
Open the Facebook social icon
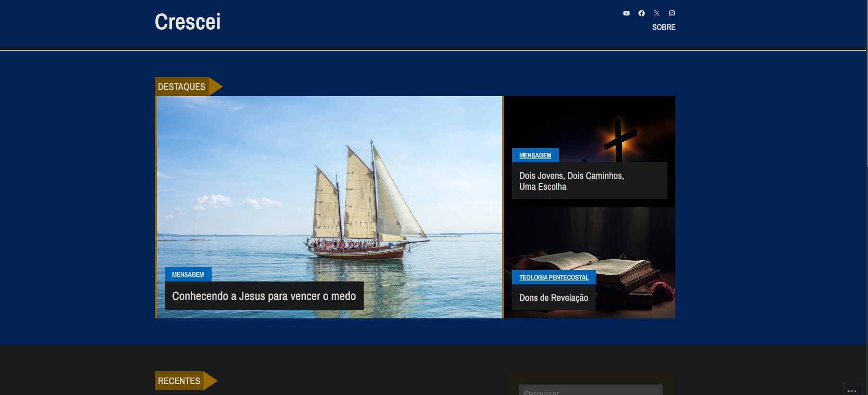(642, 13)
